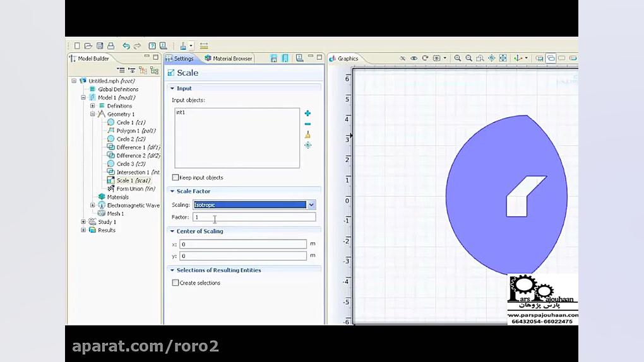Click the Undo arrow icon
This screenshot has height=362, width=644.
pyautogui.click(x=126, y=46)
